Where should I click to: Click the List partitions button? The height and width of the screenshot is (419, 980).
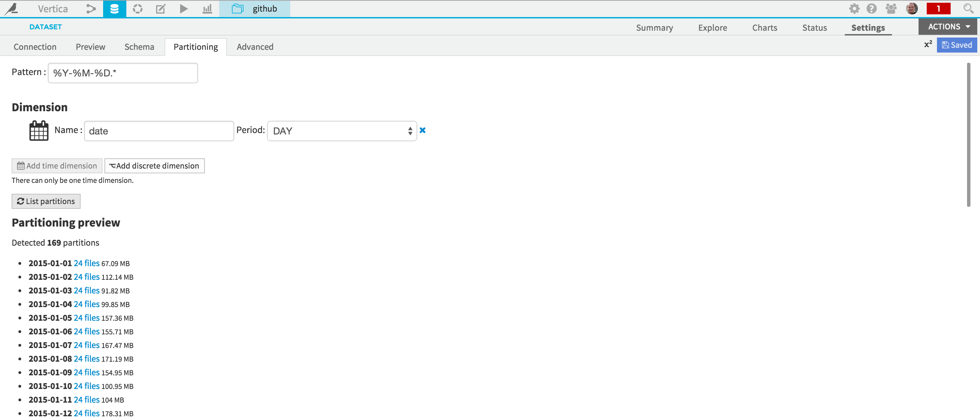tap(46, 201)
